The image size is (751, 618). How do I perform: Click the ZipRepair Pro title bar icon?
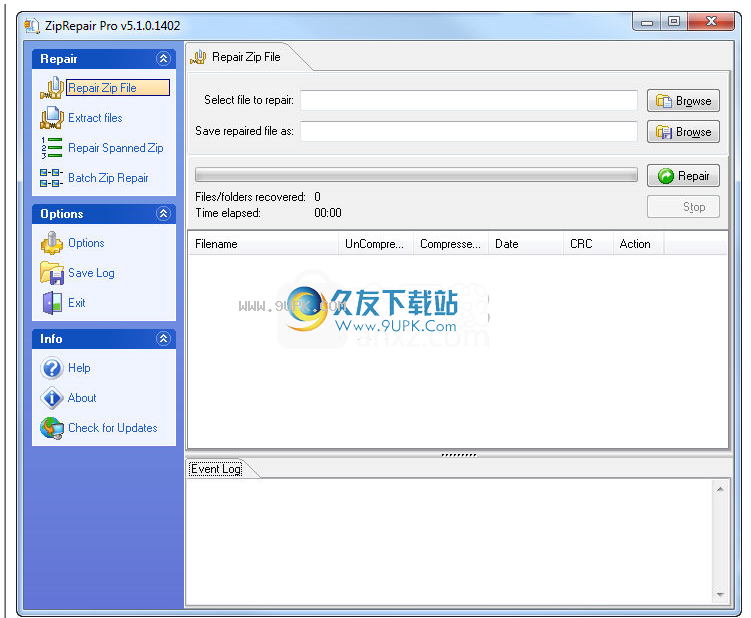(x=32, y=26)
